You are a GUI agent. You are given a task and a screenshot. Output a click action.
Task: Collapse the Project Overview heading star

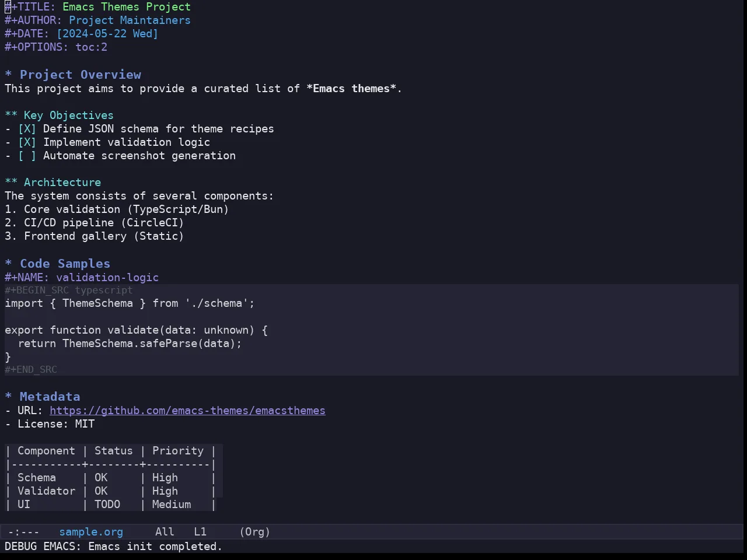(x=8, y=75)
